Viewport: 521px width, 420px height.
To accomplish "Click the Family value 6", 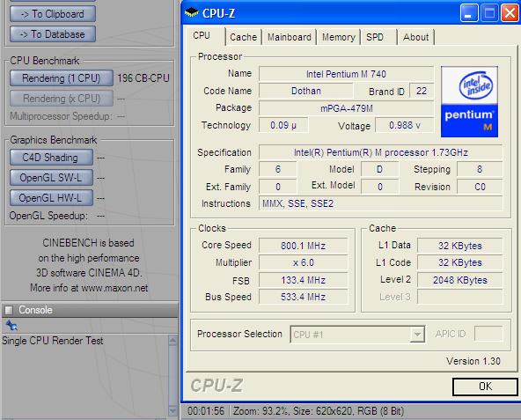I will [278, 169].
